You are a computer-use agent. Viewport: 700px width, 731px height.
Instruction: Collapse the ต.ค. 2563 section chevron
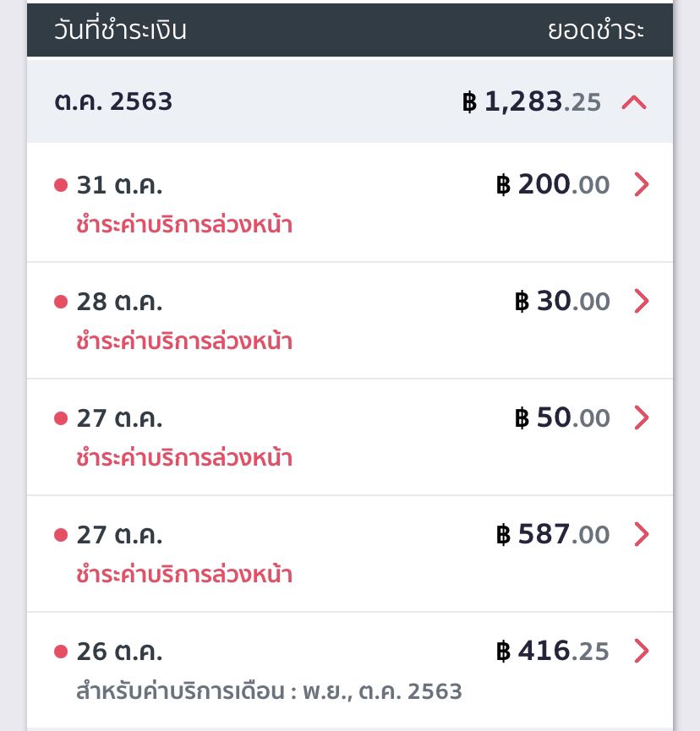click(634, 102)
